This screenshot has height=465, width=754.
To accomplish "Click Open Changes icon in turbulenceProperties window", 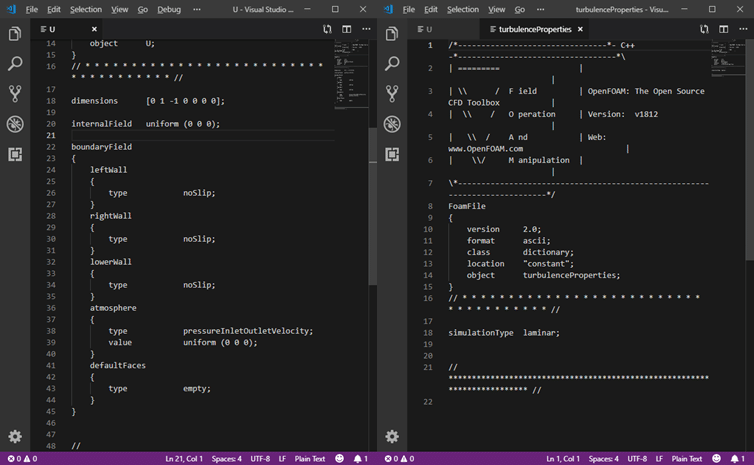I will pos(704,29).
